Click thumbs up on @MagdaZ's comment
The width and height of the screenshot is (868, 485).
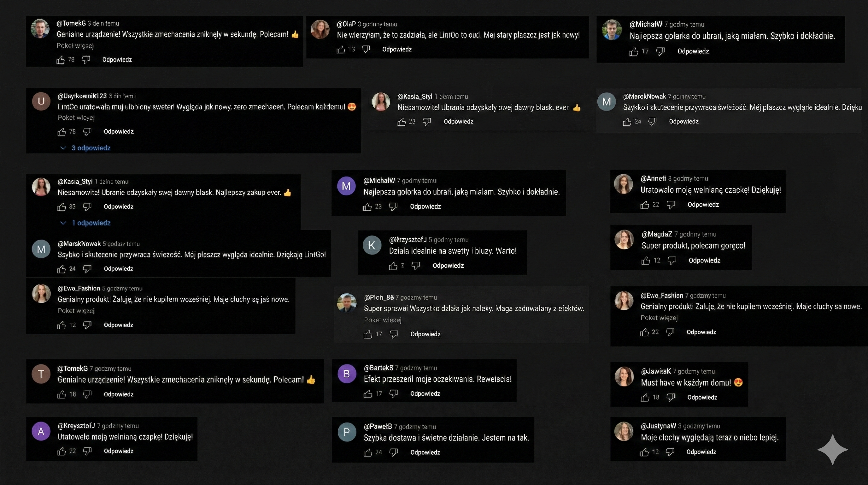(x=645, y=261)
